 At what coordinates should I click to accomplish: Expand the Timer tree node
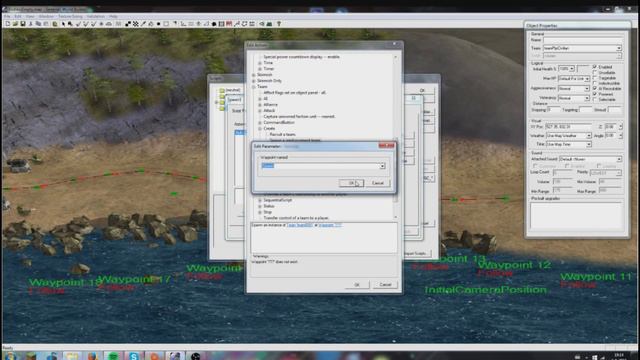click(260, 69)
